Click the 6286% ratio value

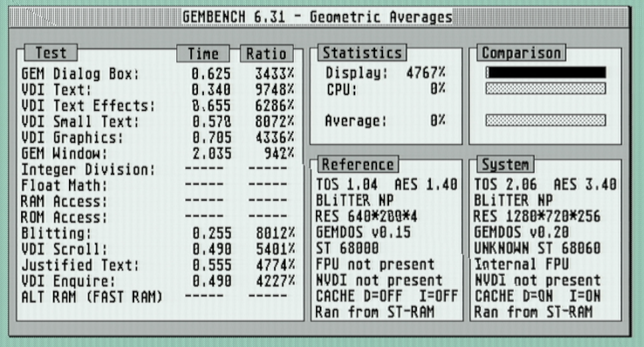[x=274, y=106]
